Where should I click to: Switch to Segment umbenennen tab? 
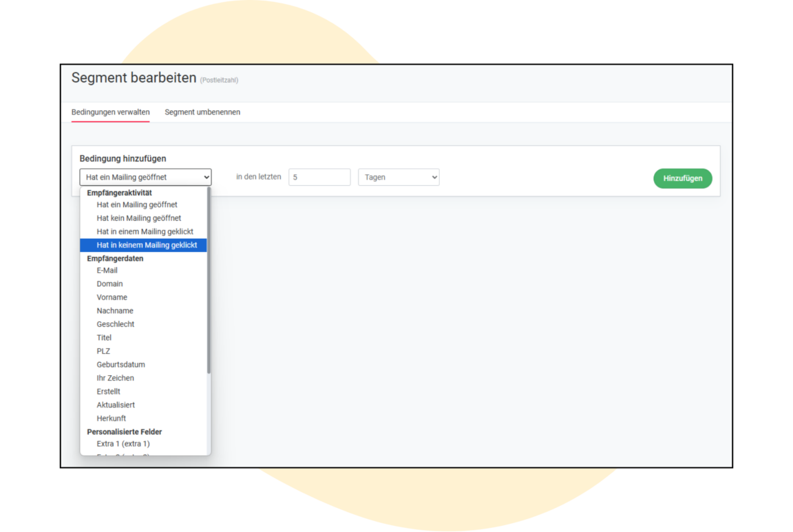click(x=202, y=112)
